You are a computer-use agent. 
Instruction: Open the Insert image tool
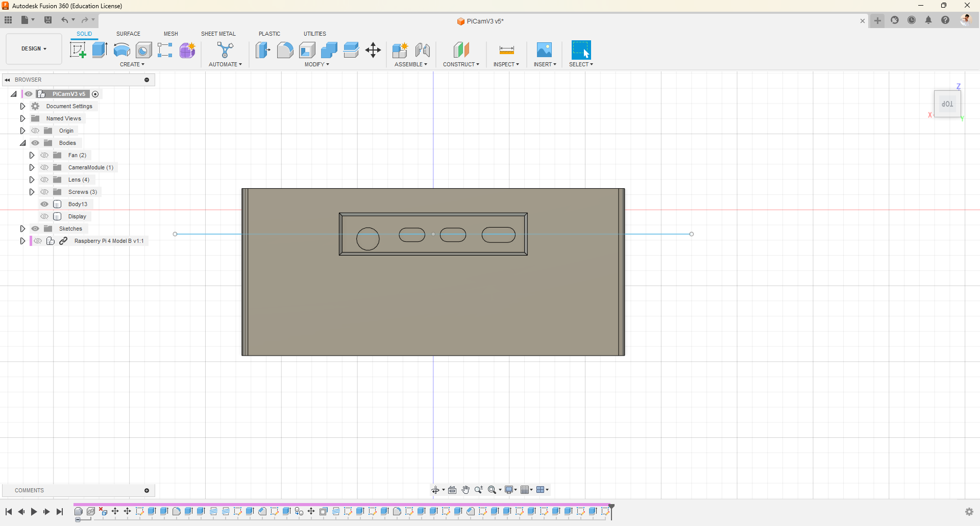[x=544, y=50]
